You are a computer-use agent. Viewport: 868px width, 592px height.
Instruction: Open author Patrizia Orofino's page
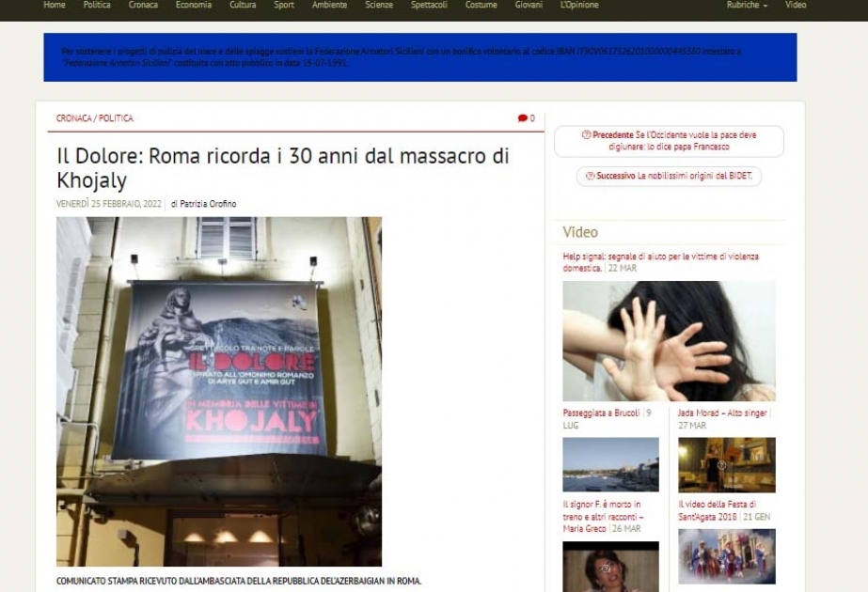(208, 204)
